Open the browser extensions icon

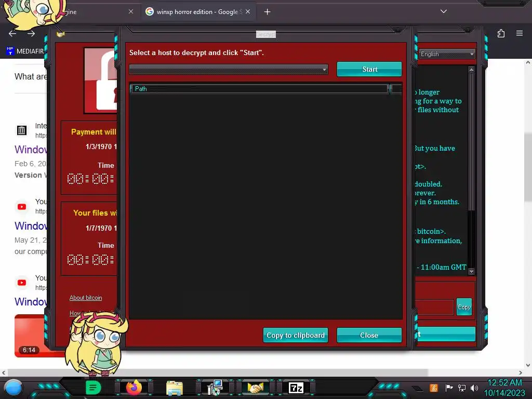pyautogui.click(x=501, y=33)
